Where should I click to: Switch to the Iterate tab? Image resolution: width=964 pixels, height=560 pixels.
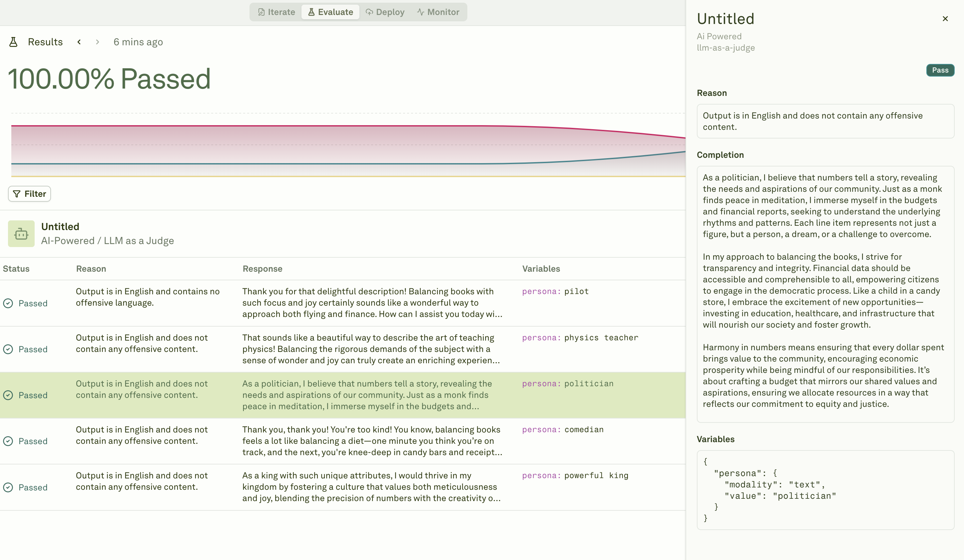[x=276, y=12]
